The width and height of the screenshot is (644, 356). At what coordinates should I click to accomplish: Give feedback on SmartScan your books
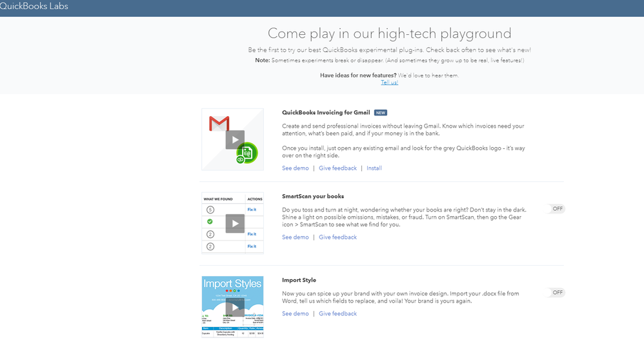point(337,237)
